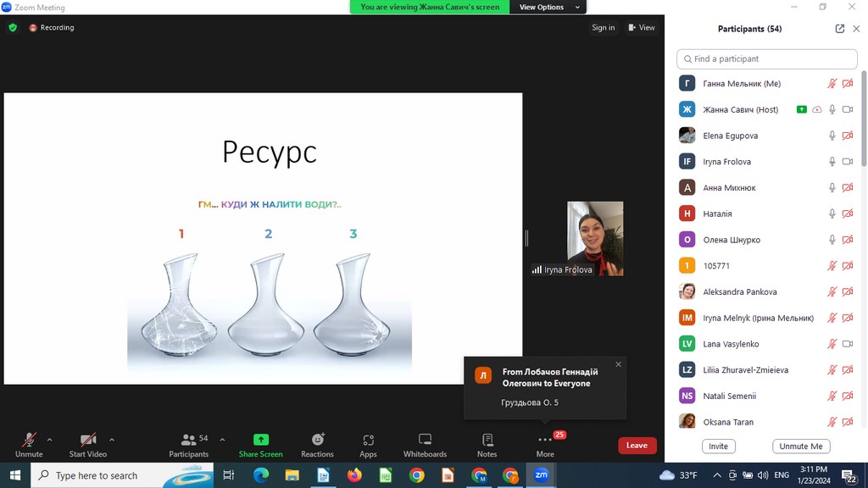
Task: Open the View menu at top right
Action: point(642,27)
